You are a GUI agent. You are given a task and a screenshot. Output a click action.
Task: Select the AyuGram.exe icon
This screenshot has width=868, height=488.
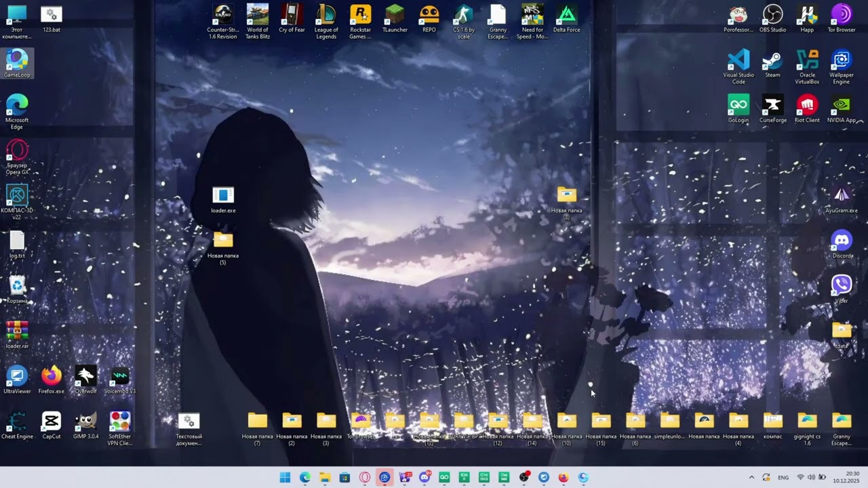[x=842, y=200]
